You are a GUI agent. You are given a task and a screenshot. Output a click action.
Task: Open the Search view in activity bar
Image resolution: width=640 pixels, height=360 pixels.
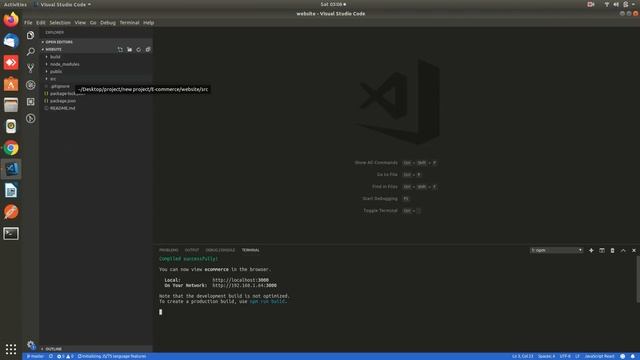pyautogui.click(x=30, y=52)
